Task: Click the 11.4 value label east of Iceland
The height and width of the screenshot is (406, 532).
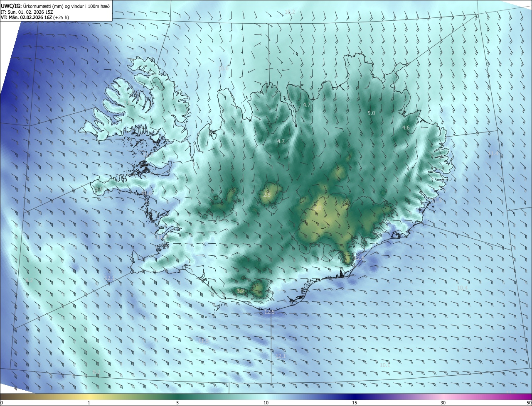Action: pos(493,154)
